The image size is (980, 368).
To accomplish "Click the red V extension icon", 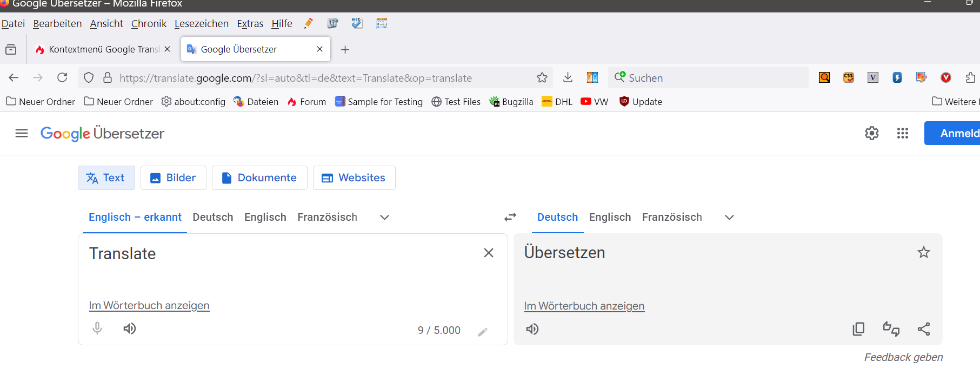I will pos(946,77).
